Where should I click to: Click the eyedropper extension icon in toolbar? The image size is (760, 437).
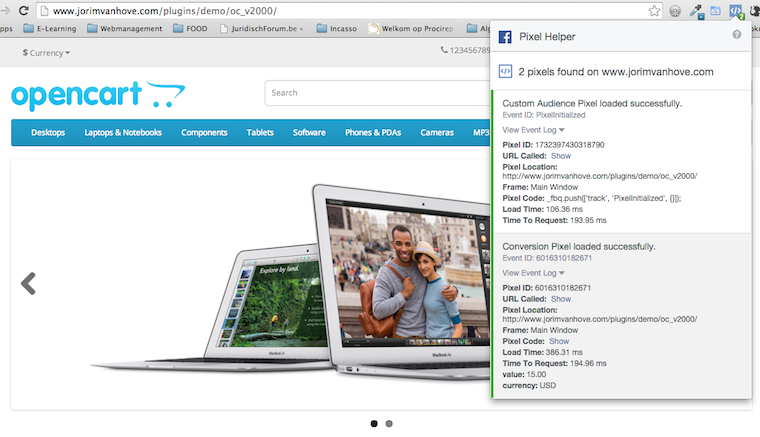point(697,11)
